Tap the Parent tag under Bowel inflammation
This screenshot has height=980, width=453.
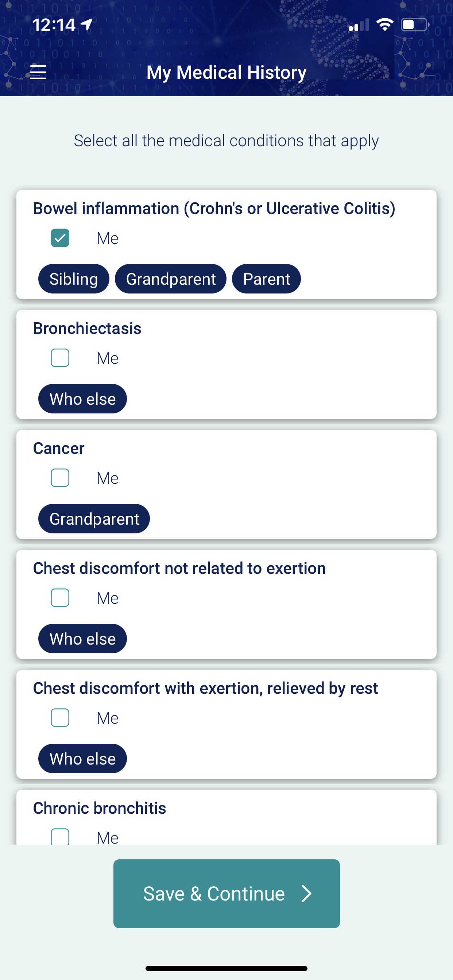coord(267,279)
